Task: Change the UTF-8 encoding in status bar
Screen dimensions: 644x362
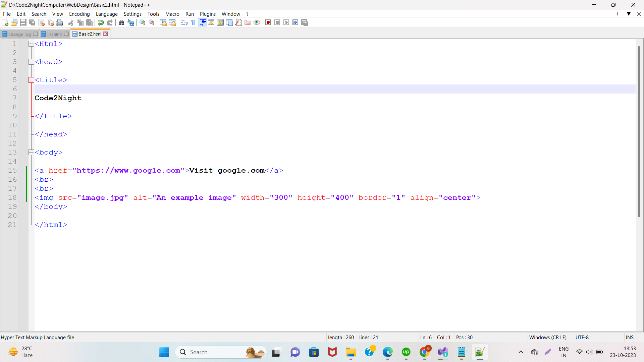Action: 582,338
